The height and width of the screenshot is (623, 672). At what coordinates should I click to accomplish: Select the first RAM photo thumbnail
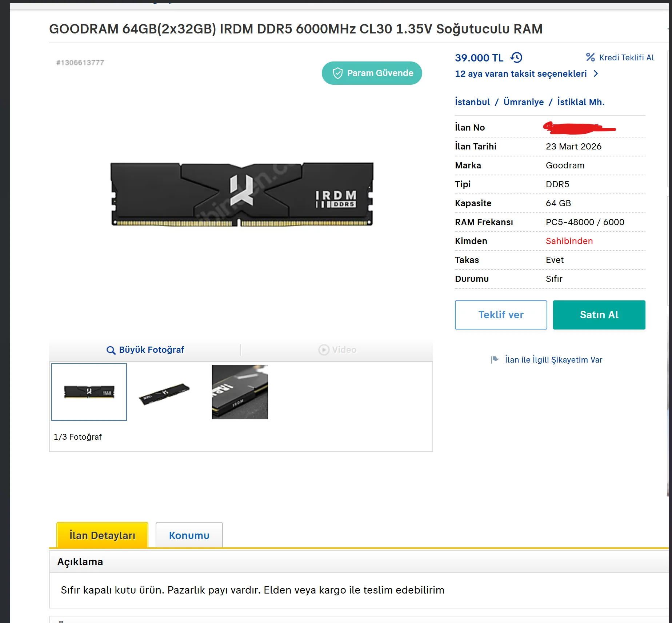pyautogui.click(x=89, y=392)
